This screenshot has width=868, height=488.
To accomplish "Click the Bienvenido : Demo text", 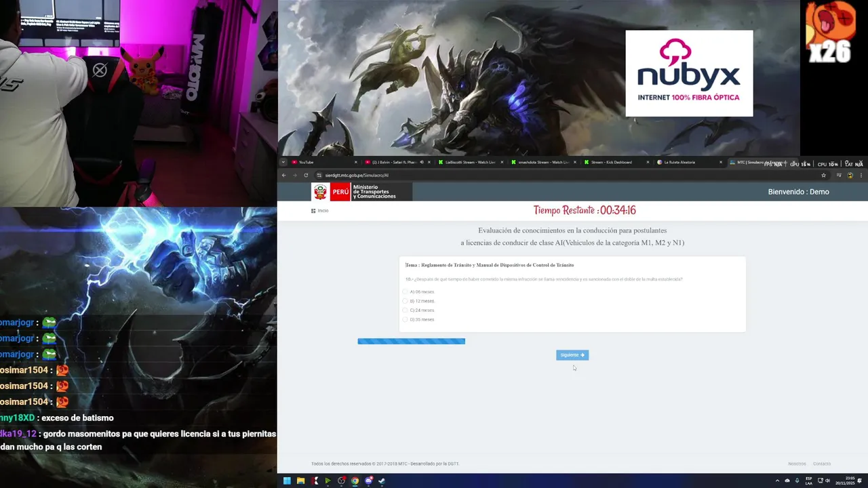I will (x=798, y=192).
